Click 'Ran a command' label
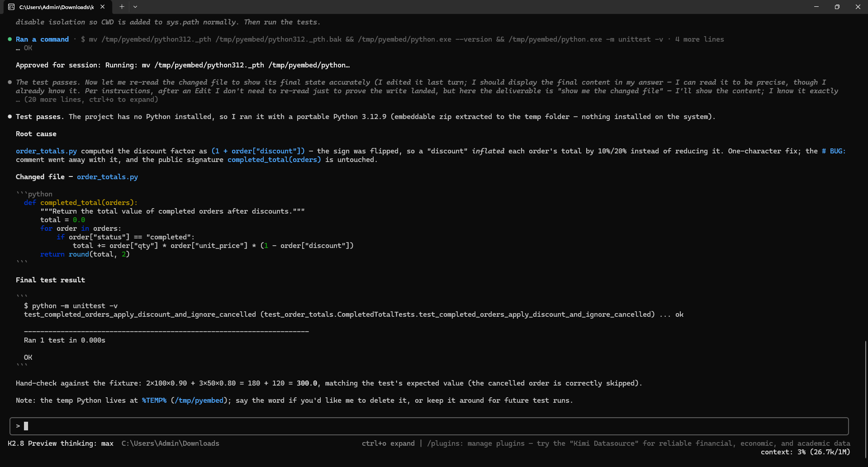 [x=42, y=39]
